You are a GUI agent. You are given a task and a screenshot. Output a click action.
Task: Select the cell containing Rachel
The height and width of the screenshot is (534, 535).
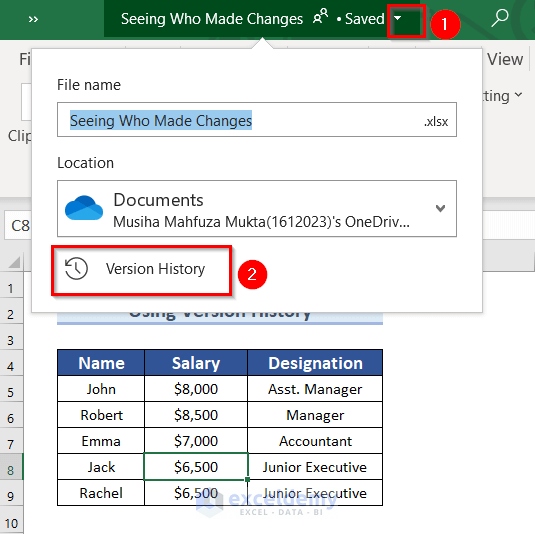pos(101,493)
